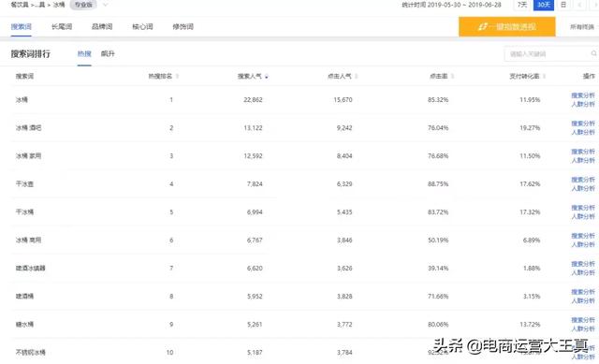Open 人群分析 for rank 4 row
Viewport: 599px width, 364px height.
(583, 188)
